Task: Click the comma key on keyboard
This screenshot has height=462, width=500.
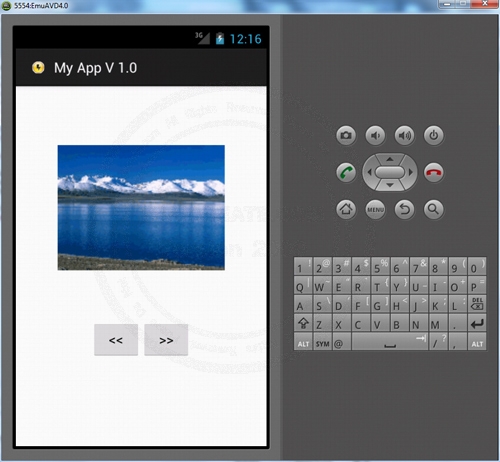Action: (458, 342)
